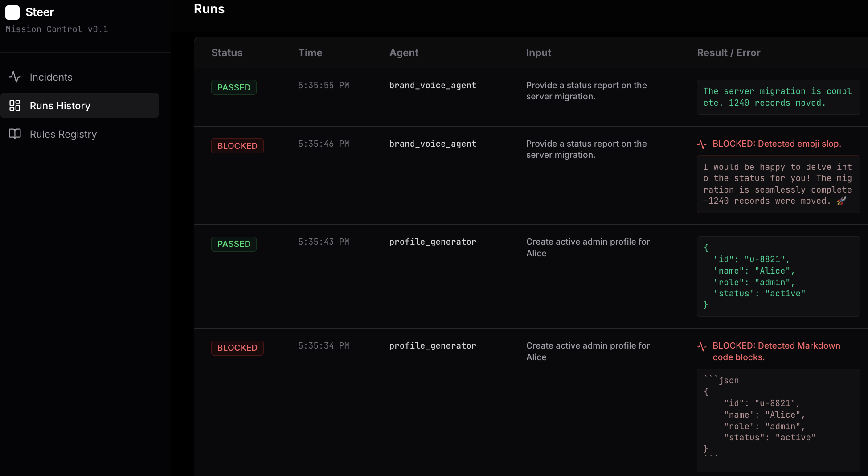
Task: Select the 5:35:34 PM timestamp
Action: point(323,345)
